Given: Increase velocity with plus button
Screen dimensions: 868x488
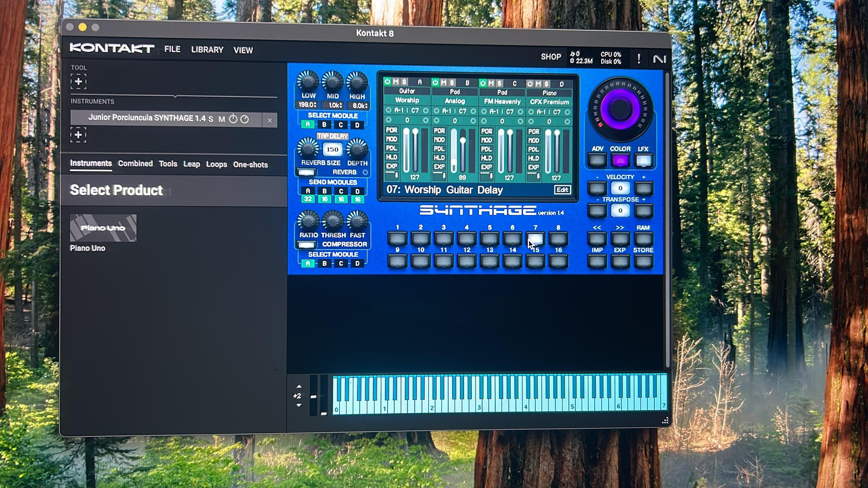Looking at the screenshot, I should pyautogui.click(x=643, y=188).
